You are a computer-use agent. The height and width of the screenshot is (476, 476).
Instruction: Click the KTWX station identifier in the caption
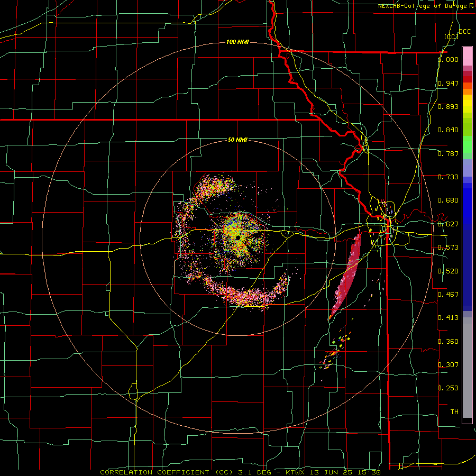(295, 472)
